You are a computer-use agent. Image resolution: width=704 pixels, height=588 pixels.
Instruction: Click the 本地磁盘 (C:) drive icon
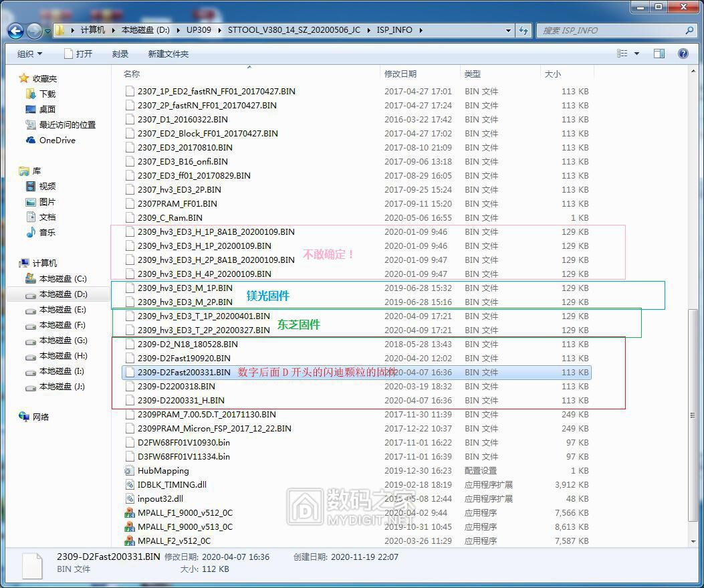[x=31, y=278]
